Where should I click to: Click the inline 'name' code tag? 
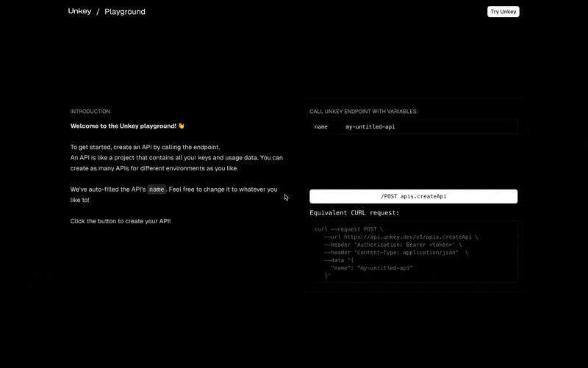(x=157, y=190)
